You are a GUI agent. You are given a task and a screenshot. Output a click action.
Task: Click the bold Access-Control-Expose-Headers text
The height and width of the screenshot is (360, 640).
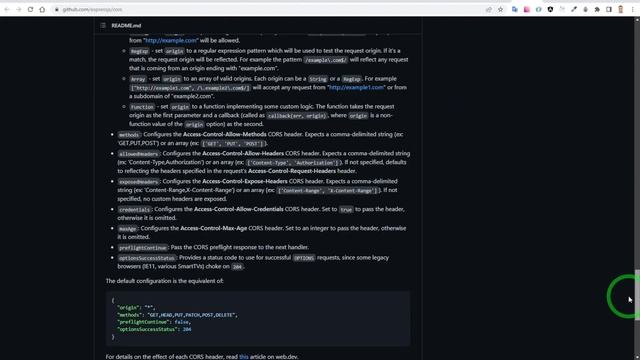coord(245,181)
